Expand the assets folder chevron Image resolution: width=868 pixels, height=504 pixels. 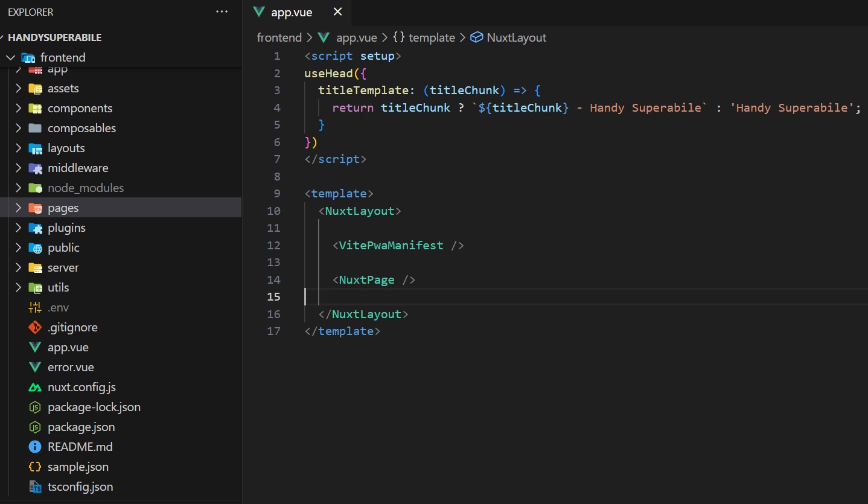pos(19,89)
